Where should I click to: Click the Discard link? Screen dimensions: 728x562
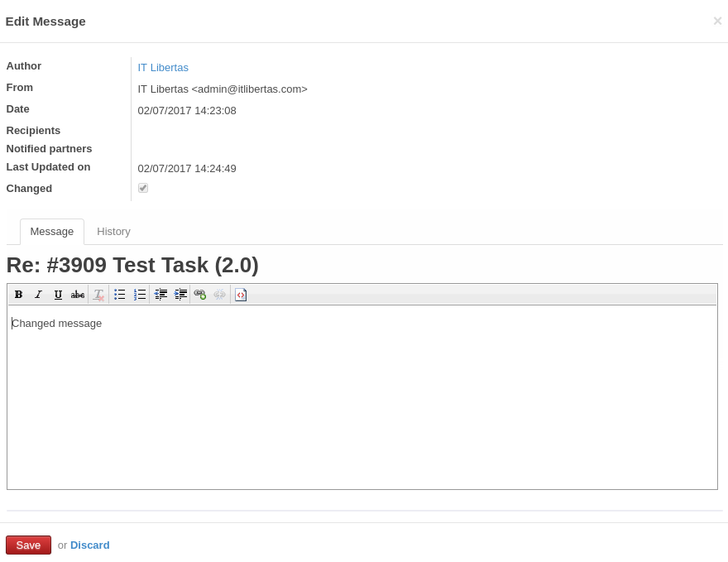89,545
